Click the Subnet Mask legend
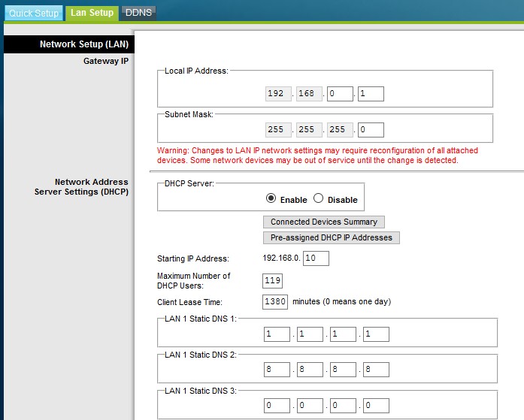 189,114
